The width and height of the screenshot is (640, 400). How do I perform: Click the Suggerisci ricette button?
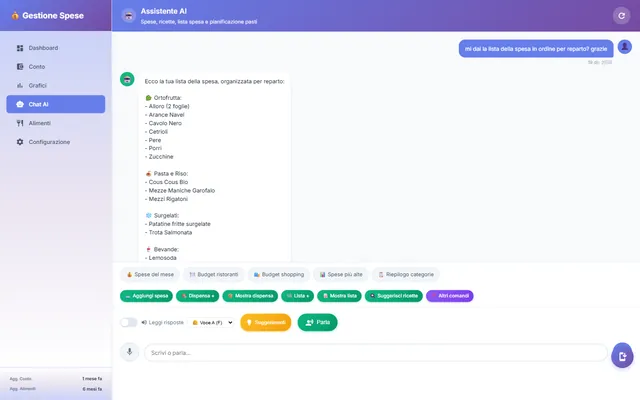click(x=394, y=296)
